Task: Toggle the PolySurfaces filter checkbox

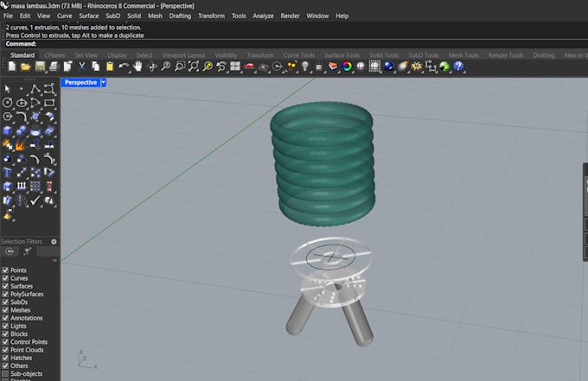Action: (x=5, y=294)
